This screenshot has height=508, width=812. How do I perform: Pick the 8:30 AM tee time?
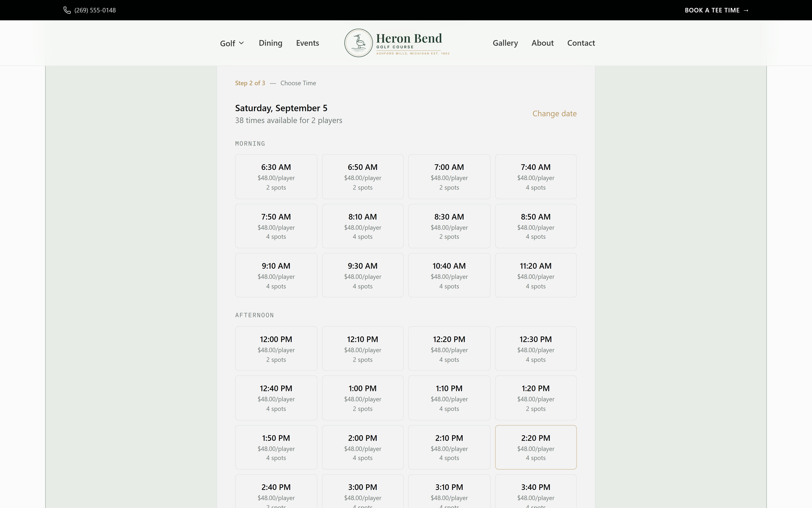point(449,226)
